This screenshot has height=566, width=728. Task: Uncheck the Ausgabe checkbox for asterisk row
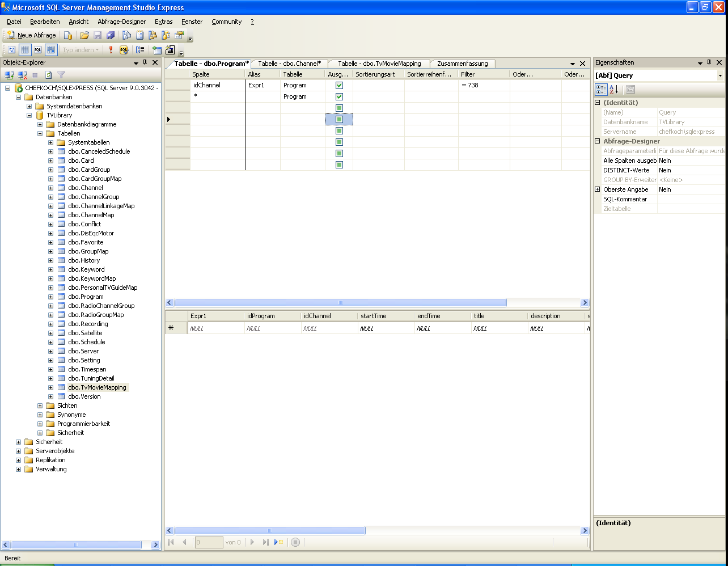click(x=339, y=96)
